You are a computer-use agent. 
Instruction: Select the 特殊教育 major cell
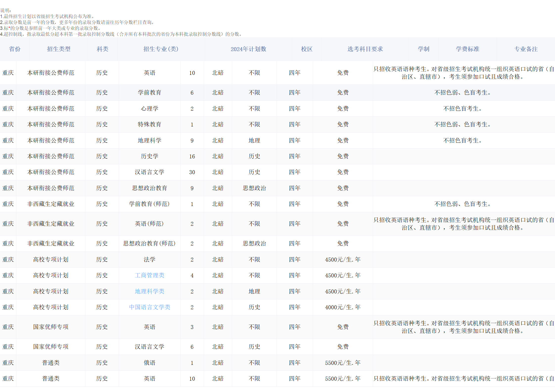150,124
